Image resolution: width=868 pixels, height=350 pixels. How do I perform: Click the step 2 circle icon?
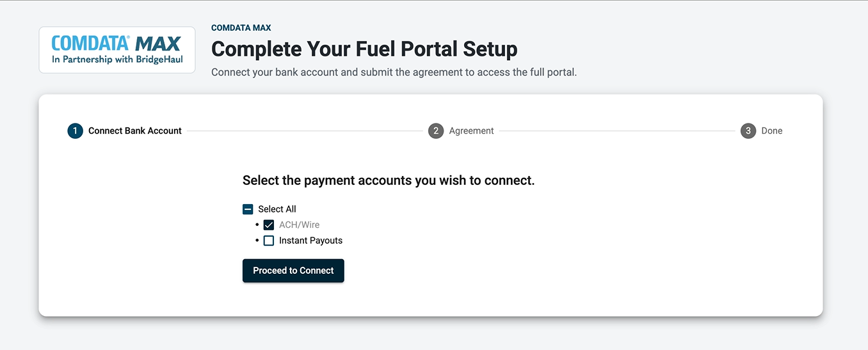436,131
